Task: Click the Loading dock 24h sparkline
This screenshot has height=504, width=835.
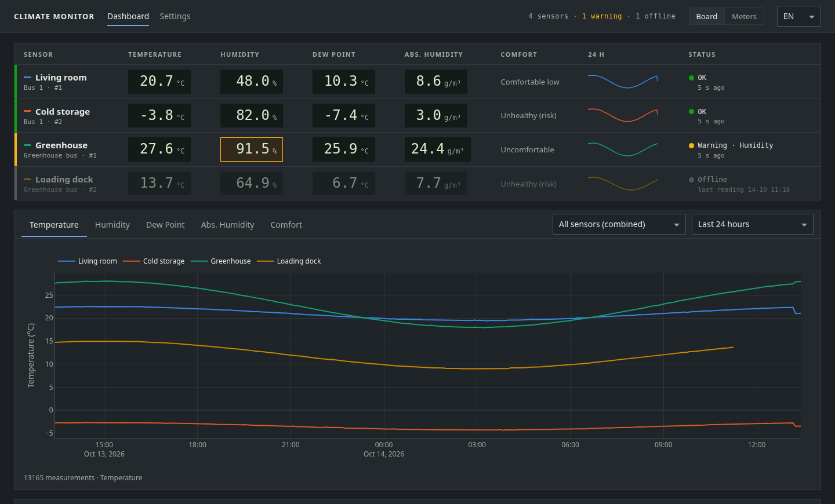Action: point(623,183)
